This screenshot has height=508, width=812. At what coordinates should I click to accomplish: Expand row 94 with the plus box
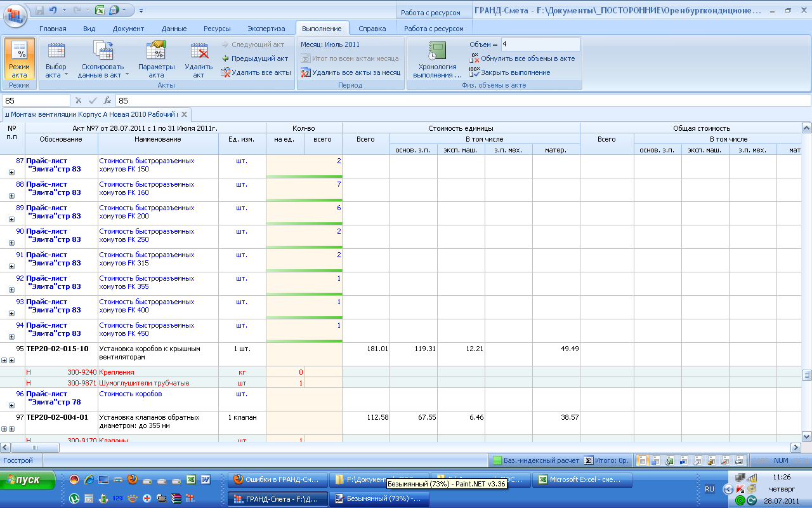(11, 337)
